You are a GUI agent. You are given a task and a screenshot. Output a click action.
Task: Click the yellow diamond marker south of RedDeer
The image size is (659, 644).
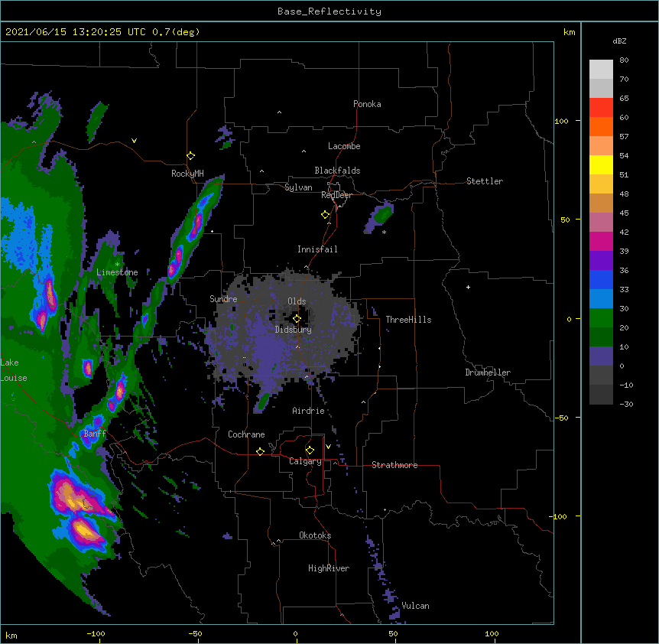(326, 215)
